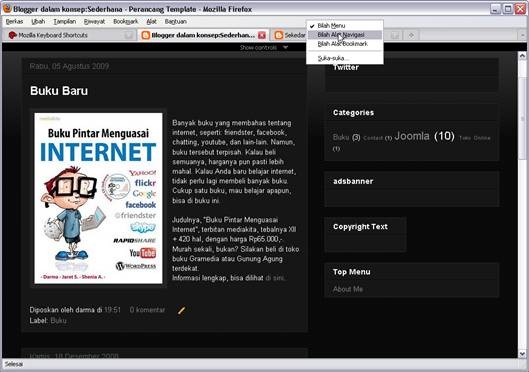Toggle Bilah Menu in context menu

344,26
